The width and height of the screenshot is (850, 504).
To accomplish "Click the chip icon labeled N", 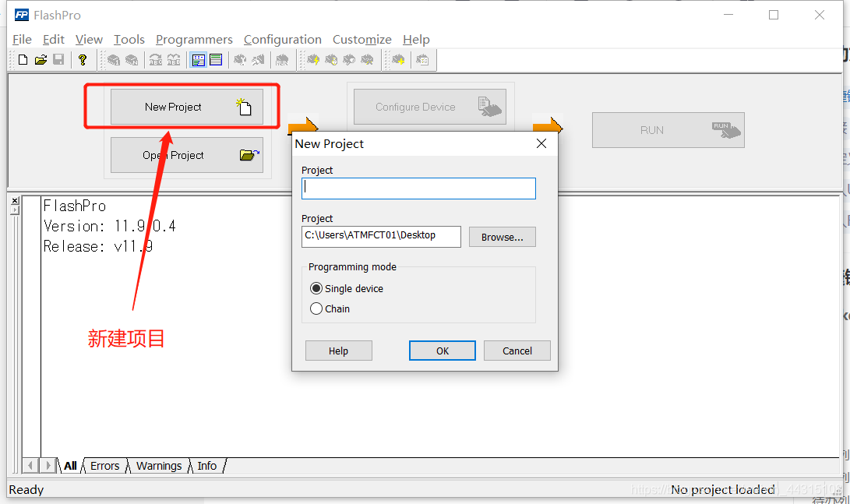I will point(132,60).
